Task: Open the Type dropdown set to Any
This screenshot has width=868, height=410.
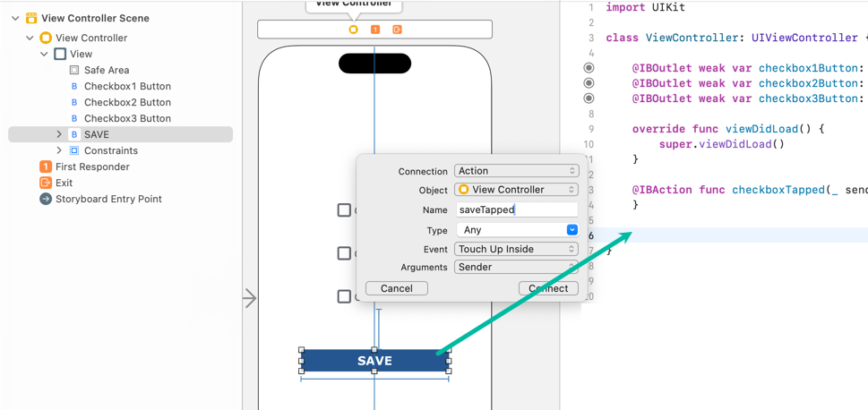Action: [516, 230]
